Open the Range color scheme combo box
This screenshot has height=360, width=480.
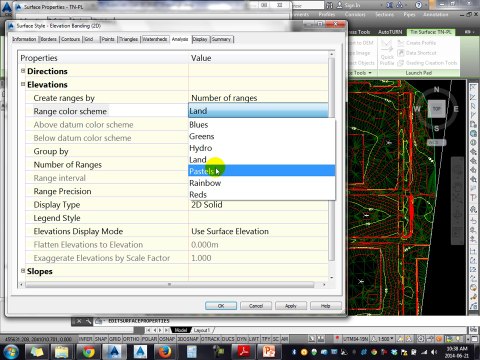258,111
